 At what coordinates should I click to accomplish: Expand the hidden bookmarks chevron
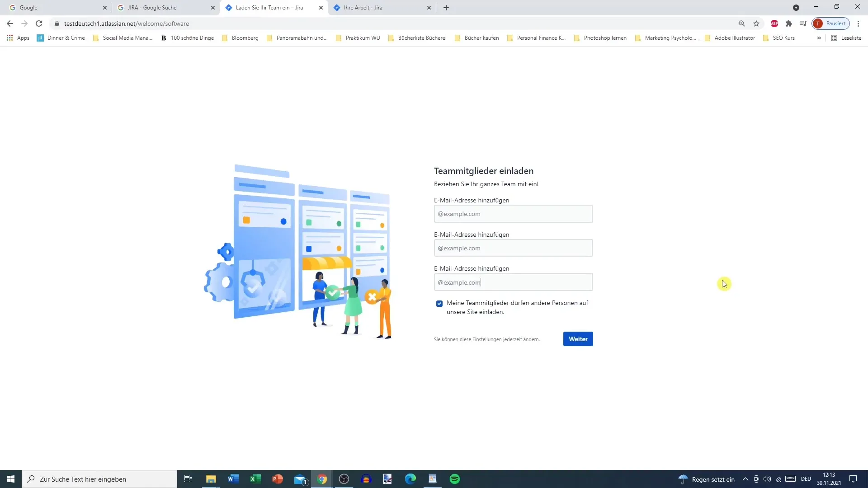click(x=819, y=38)
